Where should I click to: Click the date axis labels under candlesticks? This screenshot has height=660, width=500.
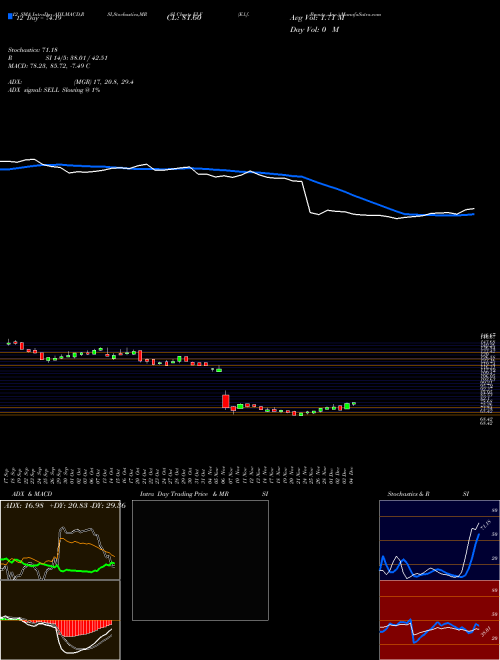[179, 475]
